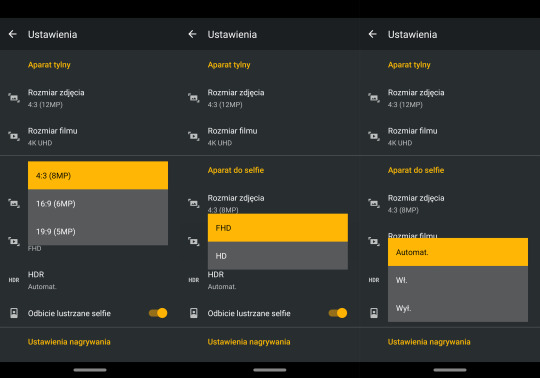The image size is (540, 378).
Task: Click selfie video size icon, middle screenshot
Action: 194,241
